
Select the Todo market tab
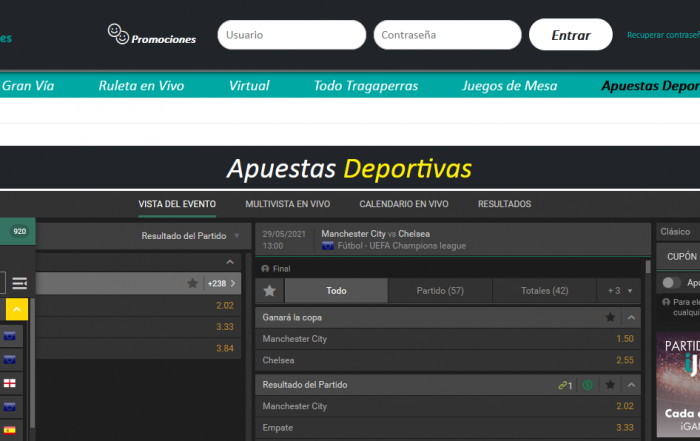[x=336, y=291]
